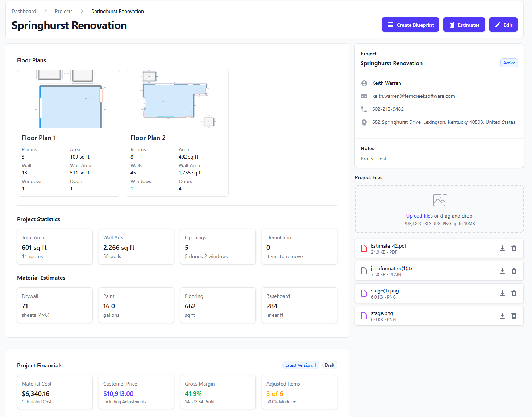Click the stage(1).png file name
Screen dimensions: 532x417
click(x=385, y=291)
